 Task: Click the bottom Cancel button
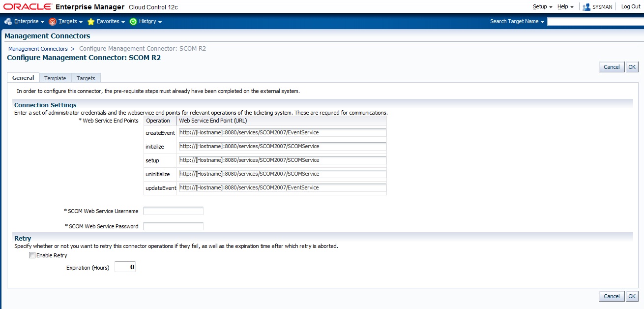click(612, 296)
